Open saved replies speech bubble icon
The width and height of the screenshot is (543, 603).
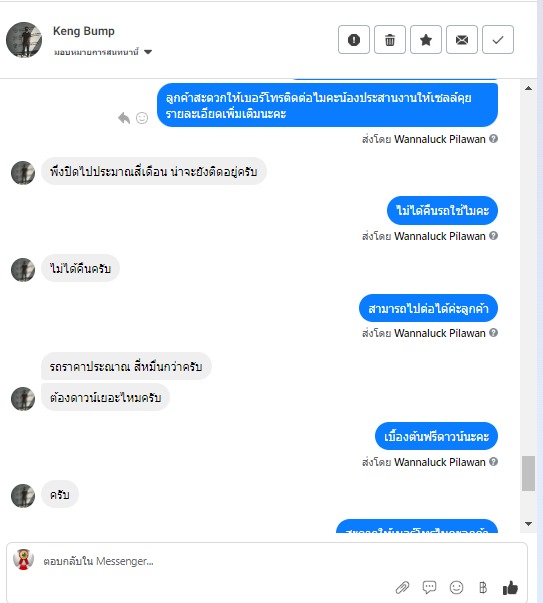coord(429,587)
